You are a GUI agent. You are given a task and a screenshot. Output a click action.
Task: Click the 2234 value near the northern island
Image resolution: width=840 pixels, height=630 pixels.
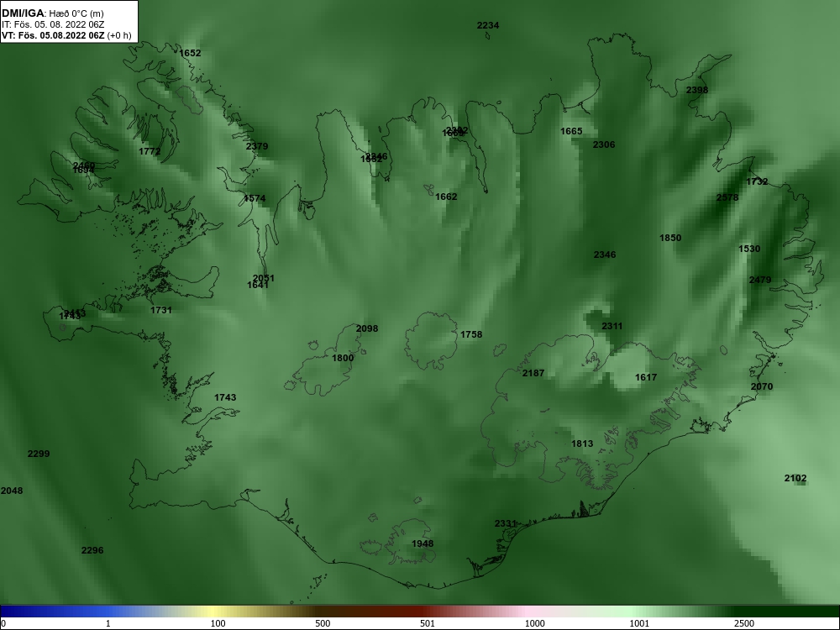coord(488,25)
